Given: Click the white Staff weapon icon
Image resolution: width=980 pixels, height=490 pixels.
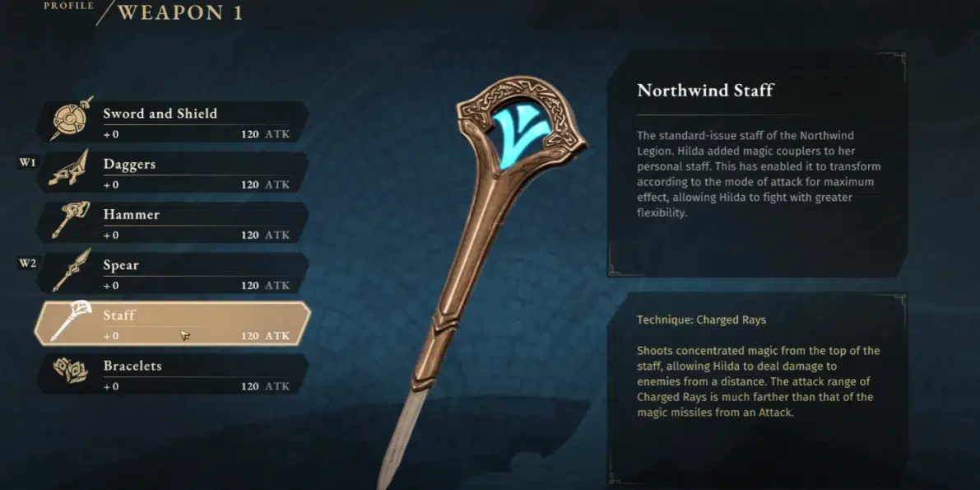Looking at the screenshot, I should 72,321.
